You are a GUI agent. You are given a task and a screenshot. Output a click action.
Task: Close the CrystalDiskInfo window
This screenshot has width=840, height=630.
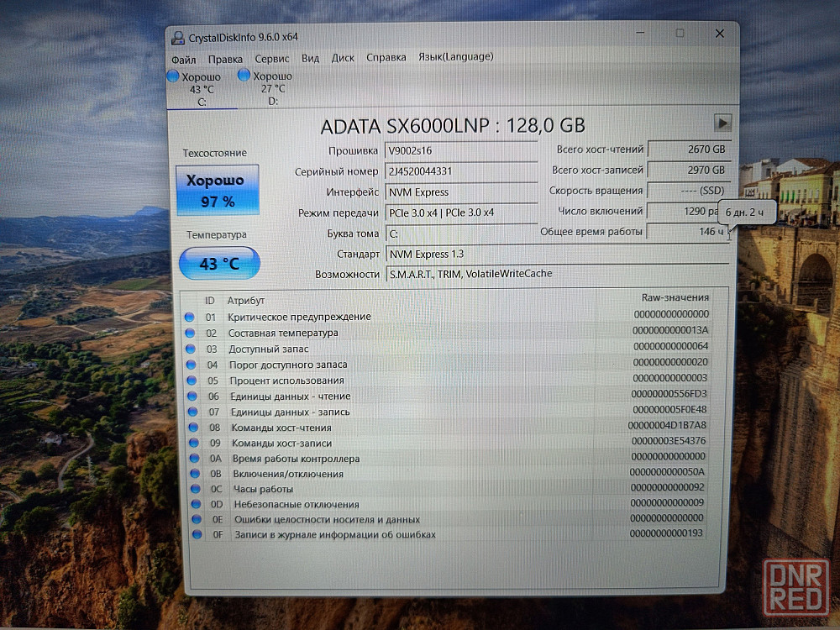[x=720, y=34]
